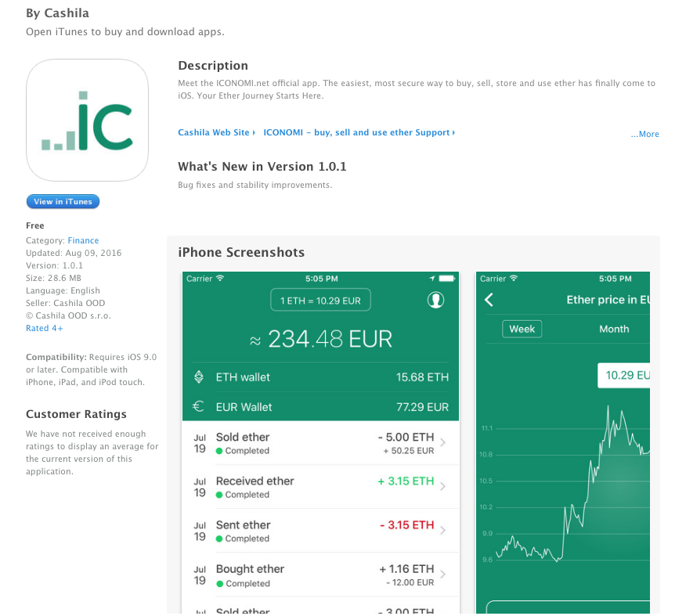This screenshot has width=686, height=616.
Task: Click the - 5.00 ETH amount
Action: (x=406, y=438)
